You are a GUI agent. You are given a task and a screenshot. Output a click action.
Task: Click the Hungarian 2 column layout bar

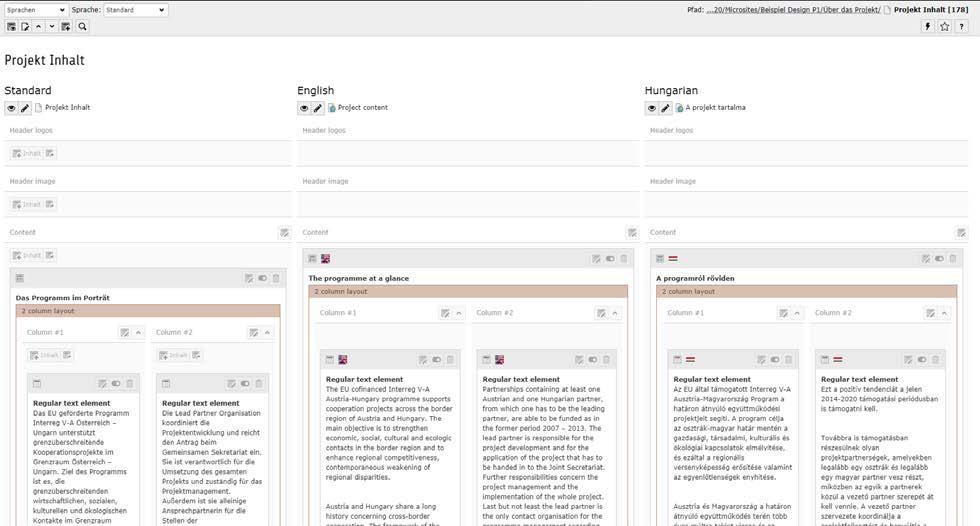tap(807, 291)
